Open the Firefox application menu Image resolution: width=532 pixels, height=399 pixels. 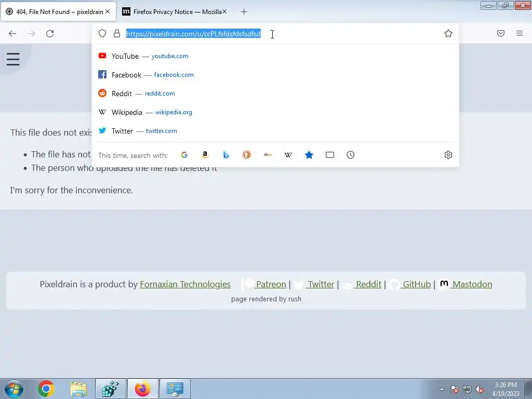click(520, 33)
